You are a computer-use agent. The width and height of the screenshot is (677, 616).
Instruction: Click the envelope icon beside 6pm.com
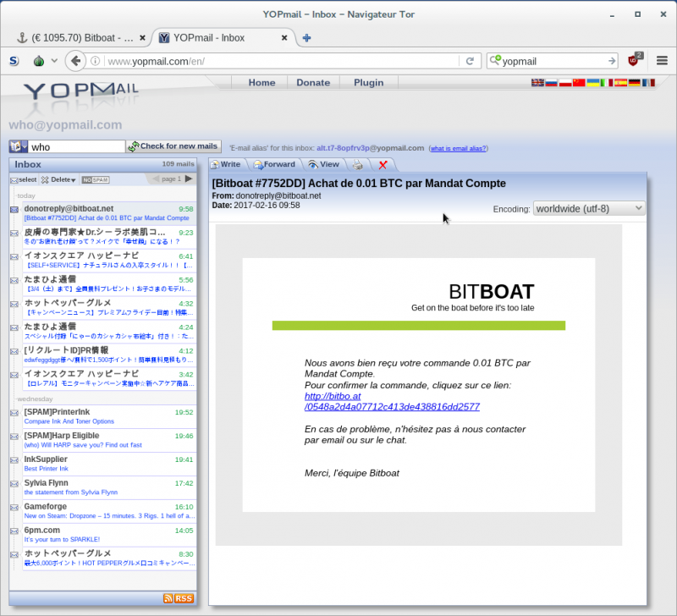click(x=14, y=531)
